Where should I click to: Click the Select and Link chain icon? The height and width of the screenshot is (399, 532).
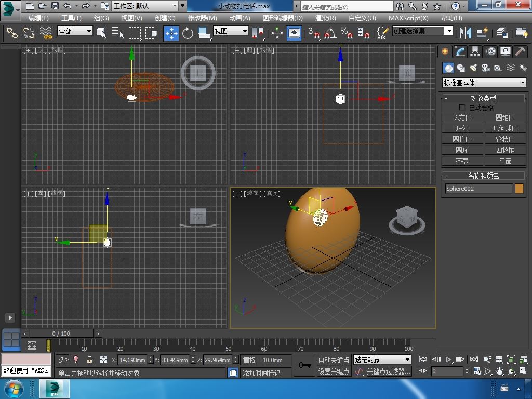pyautogui.click(x=11, y=33)
